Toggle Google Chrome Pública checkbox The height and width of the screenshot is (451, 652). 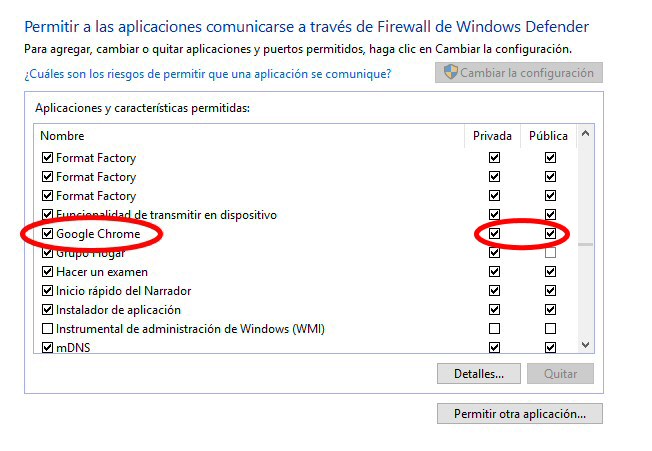coord(550,234)
